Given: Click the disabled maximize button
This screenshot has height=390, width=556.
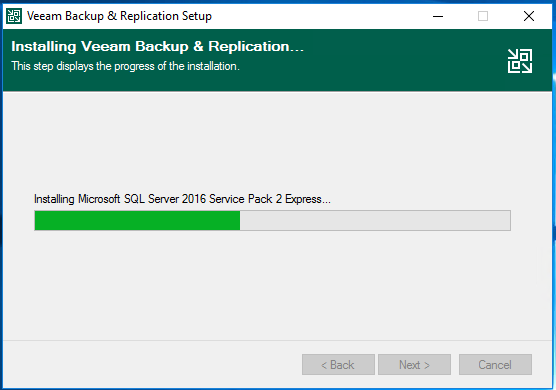Looking at the screenshot, I should coord(483,16).
